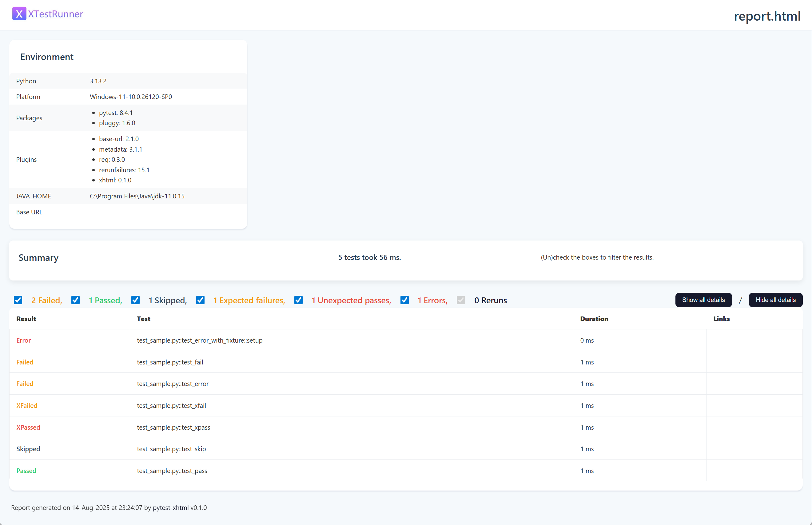The image size is (812, 525).
Task: Open the pytest-xhtml link in footer
Action: [x=170, y=507]
